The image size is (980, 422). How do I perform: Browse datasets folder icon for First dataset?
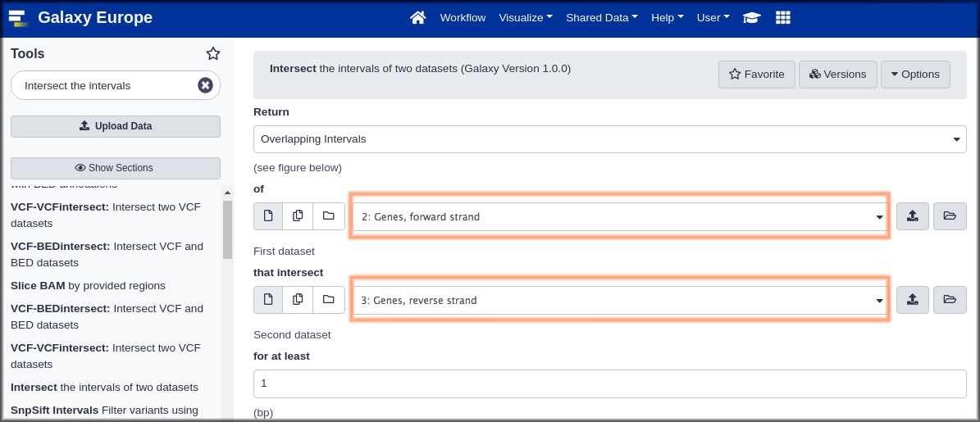(x=950, y=216)
